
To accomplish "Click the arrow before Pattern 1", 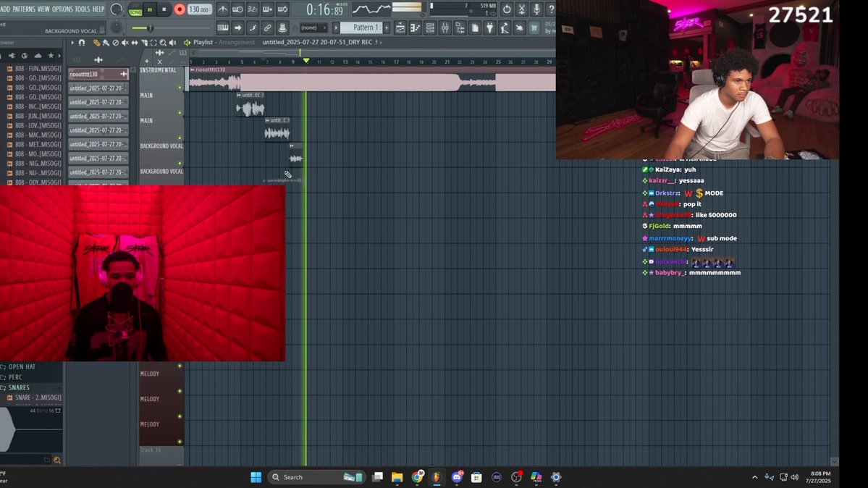I will (336, 28).
